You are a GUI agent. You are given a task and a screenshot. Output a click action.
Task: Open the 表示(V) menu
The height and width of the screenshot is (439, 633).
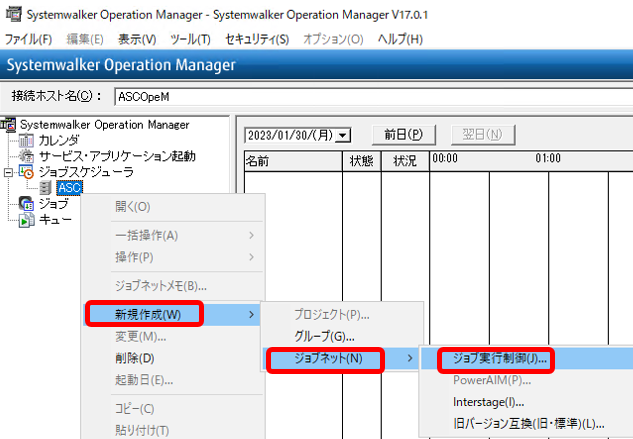point(137,39)
